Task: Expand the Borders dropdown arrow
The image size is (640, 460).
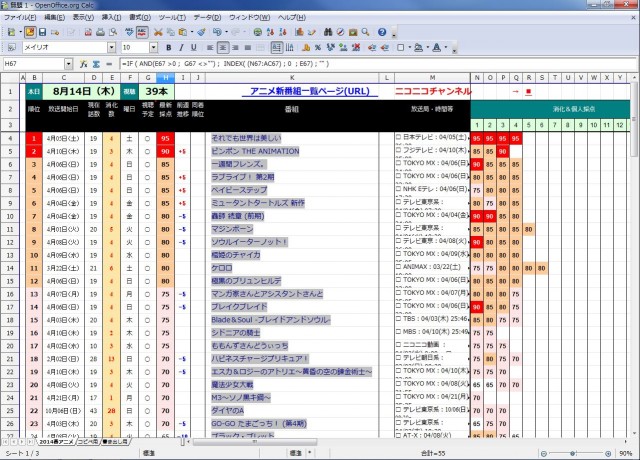Action: pos(410,48)
